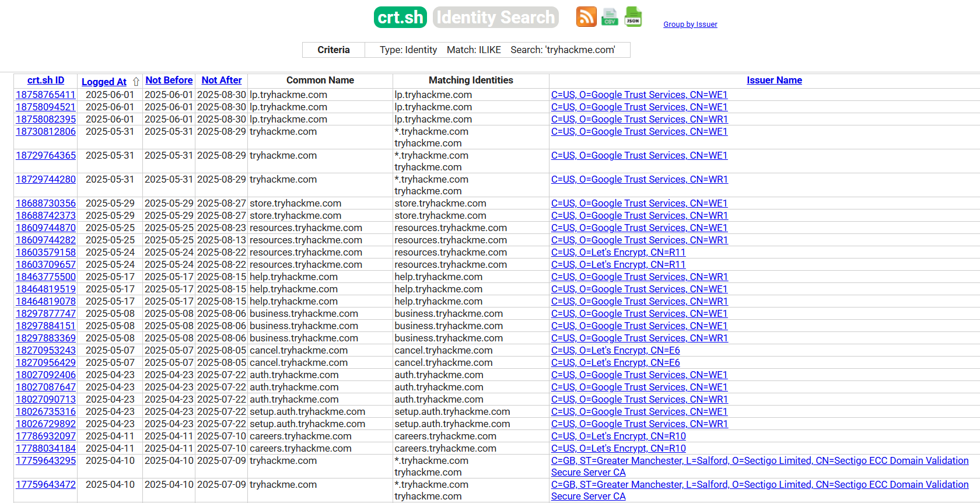Open Let's Encrypt R11 issuer for 18603579158
Image resolution: width=980 pixels, height=503 pixels.
click(618, 252)
